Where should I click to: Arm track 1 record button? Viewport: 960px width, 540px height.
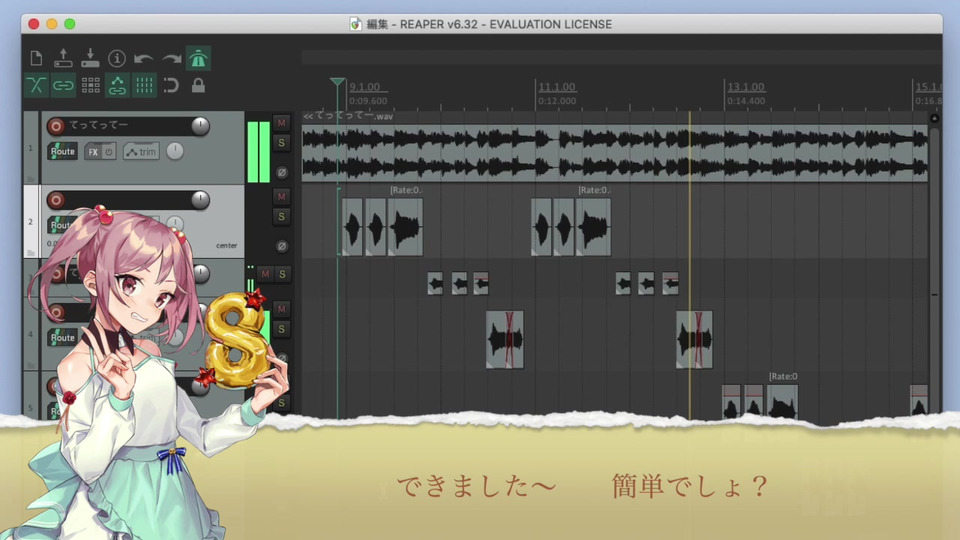(x=56, y=126)
